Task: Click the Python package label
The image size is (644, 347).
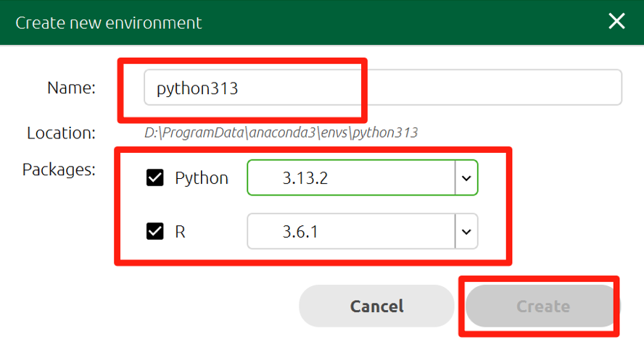Action: (x=202, y=178)
